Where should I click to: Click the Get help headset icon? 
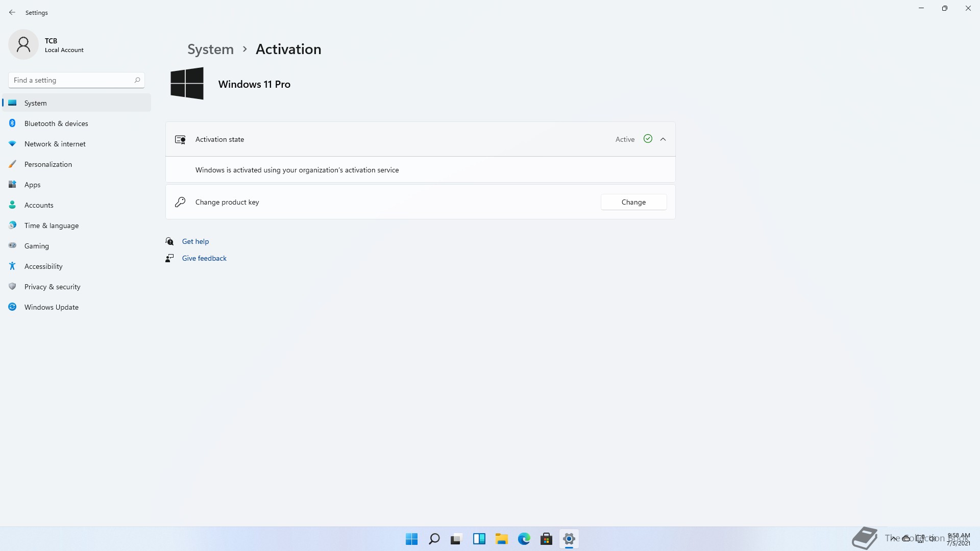169,241
